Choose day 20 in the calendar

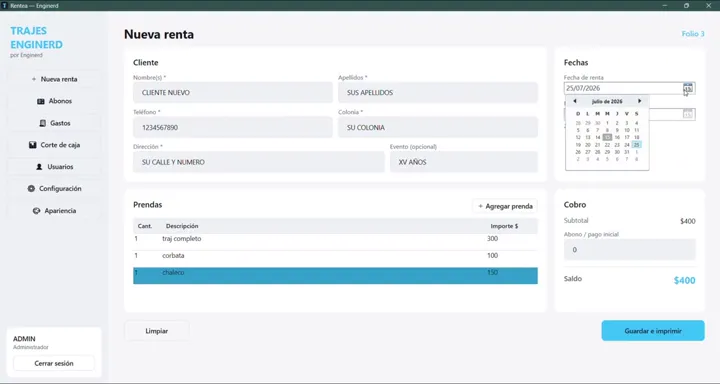588,145
